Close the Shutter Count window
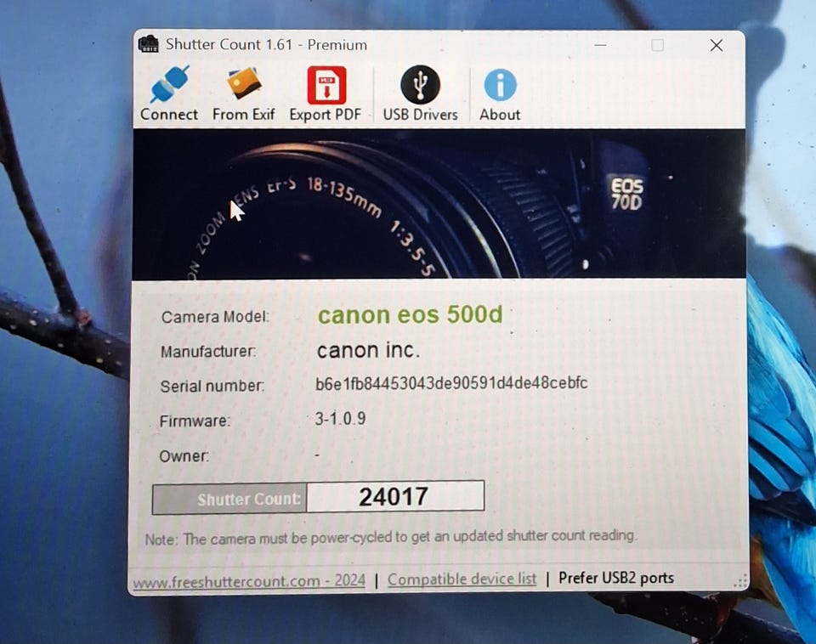The image size is (816, 644). click(717, 46)
